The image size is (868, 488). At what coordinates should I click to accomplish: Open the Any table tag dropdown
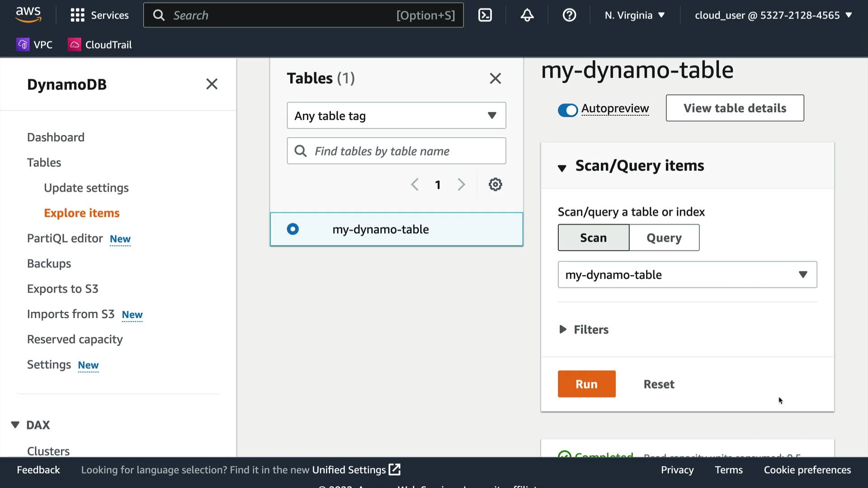396,116
